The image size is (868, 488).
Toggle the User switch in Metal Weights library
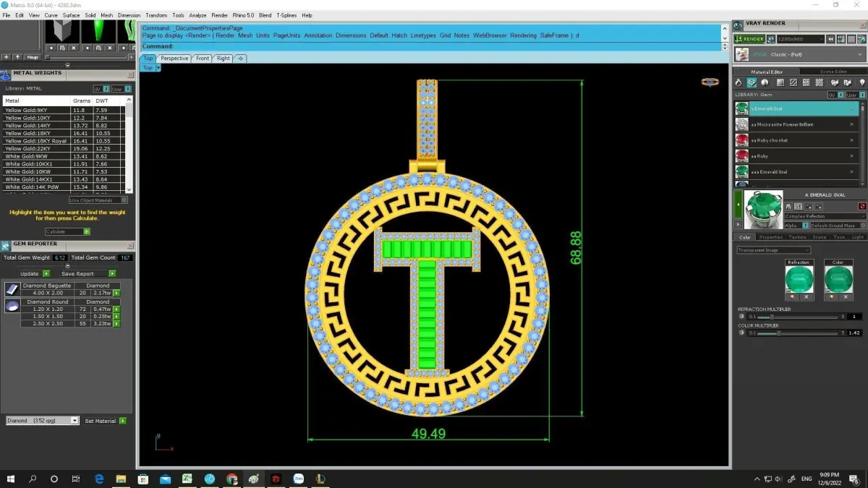122,88
